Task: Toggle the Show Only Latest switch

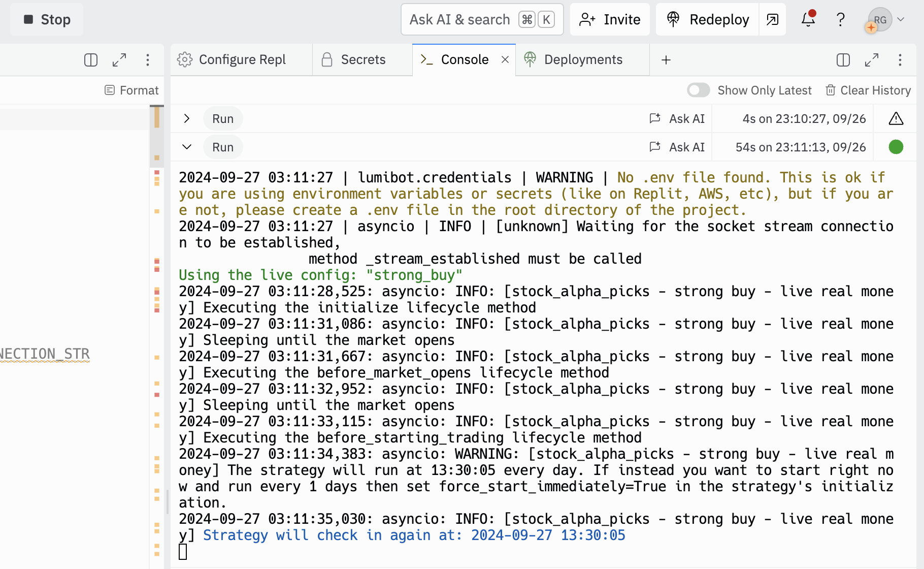Action: pos(698,90)
